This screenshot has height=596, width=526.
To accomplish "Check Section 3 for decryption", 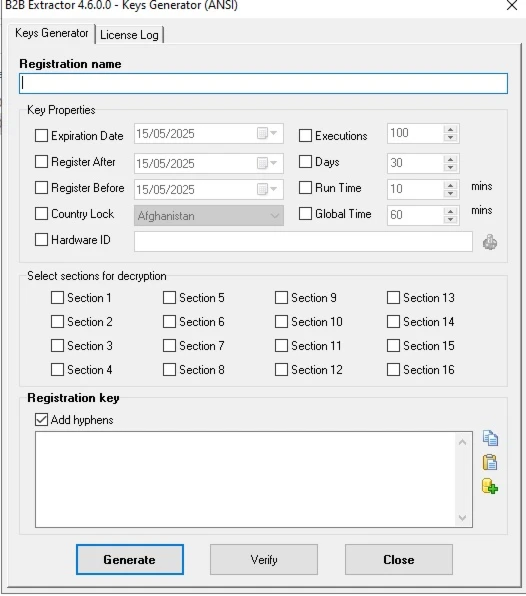I will point(57,346).
